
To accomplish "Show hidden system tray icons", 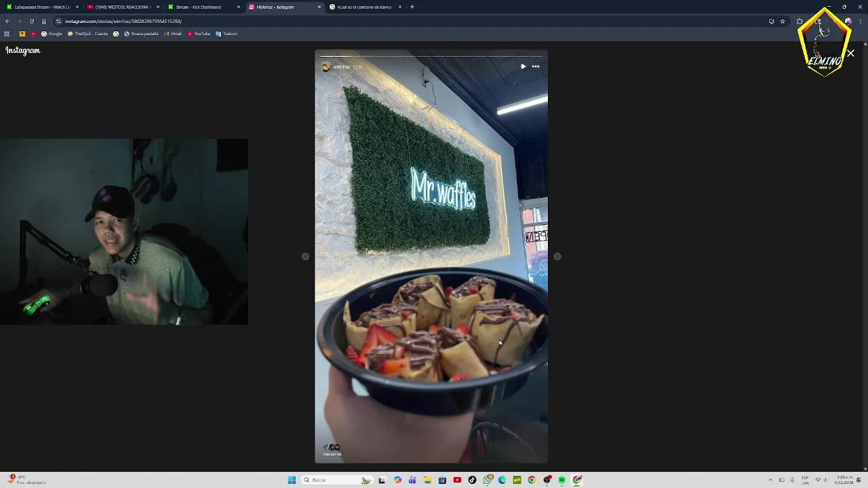I will (770, 480).
